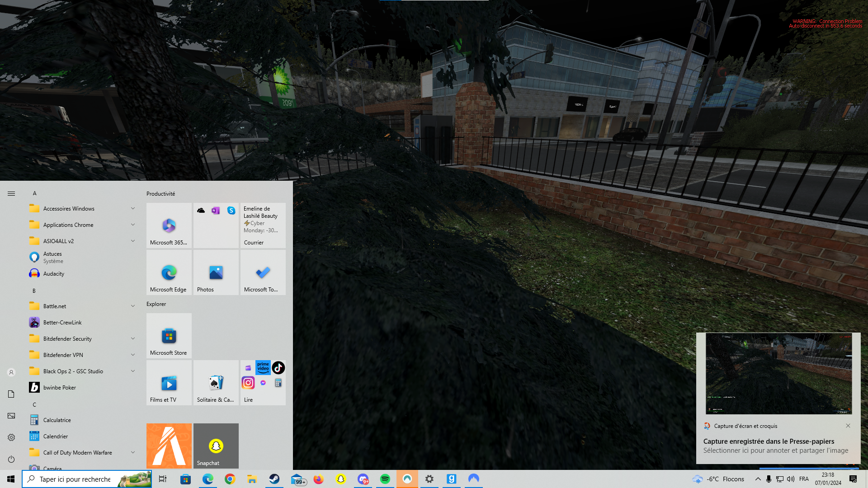Open Spotify from the taskbar
868x488 pixels.
pos(385,479)
